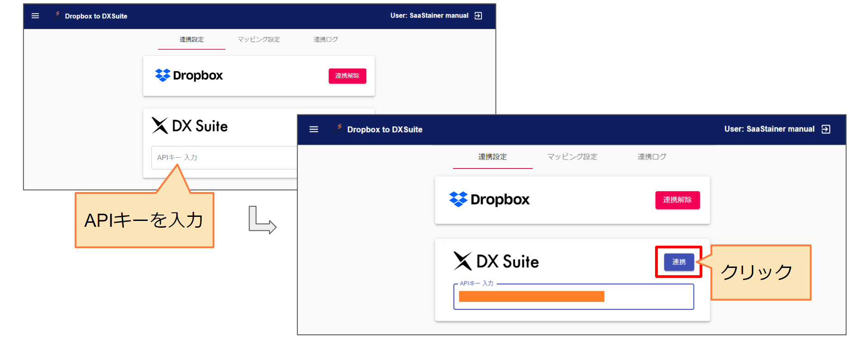Click SaaStainer logo in back window header

point(57,14)
